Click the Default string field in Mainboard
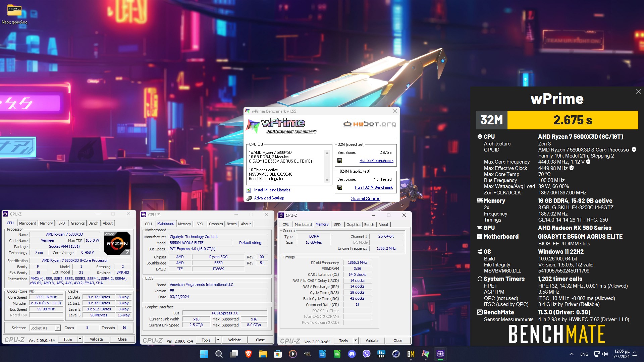 click(250, 243)
